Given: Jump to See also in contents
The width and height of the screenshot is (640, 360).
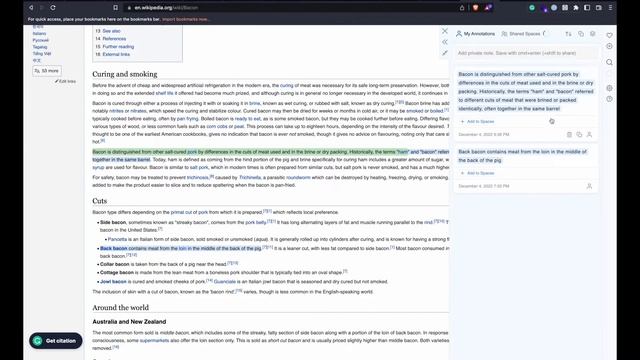Looking at the screenshot, I should 111,31.
